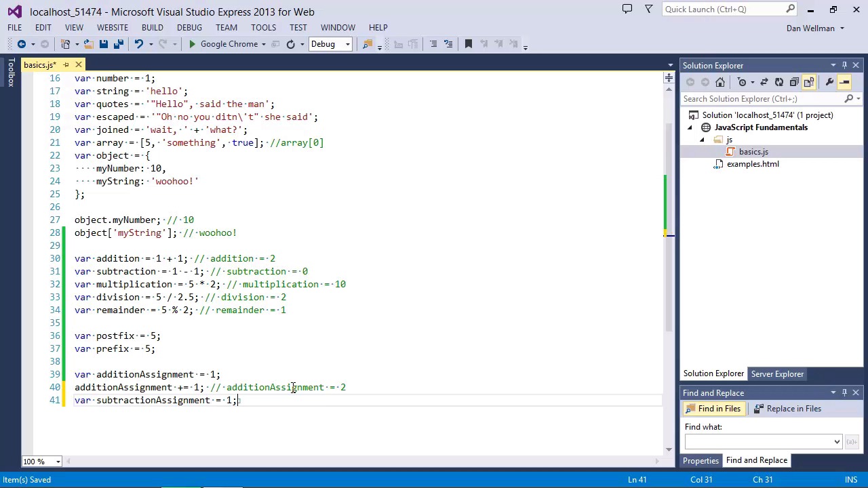Viewport: 868px width, 488px height.
Task: Open the Debug configuration combo box
Action: tap(330, 44)
